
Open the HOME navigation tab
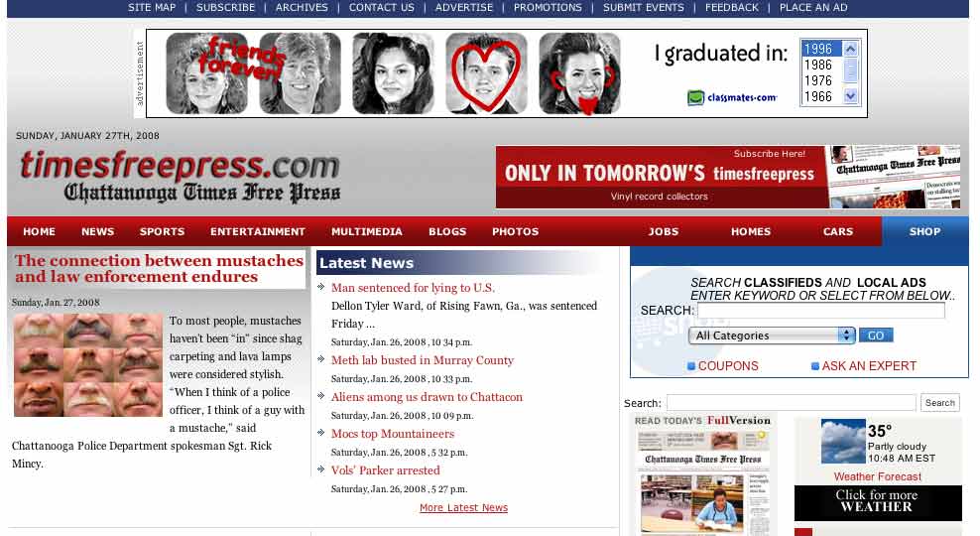pyautogui.click(x=40, y=231)
